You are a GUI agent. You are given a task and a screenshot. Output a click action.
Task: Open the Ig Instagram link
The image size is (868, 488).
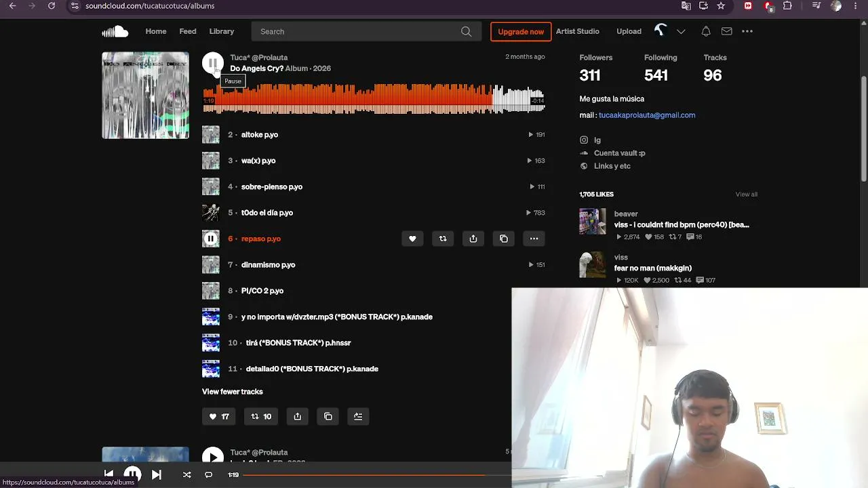tap(597, 140)
